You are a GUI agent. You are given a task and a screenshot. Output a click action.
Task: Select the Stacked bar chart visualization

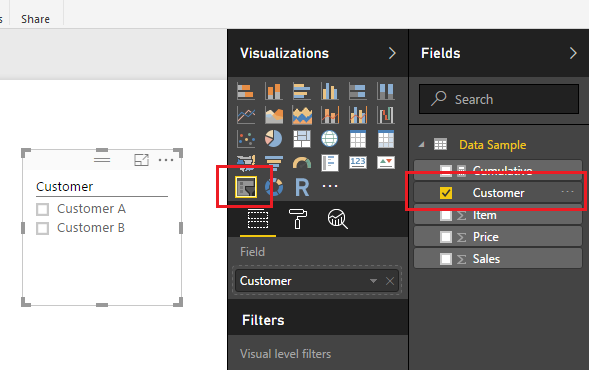tap(246, 91)
